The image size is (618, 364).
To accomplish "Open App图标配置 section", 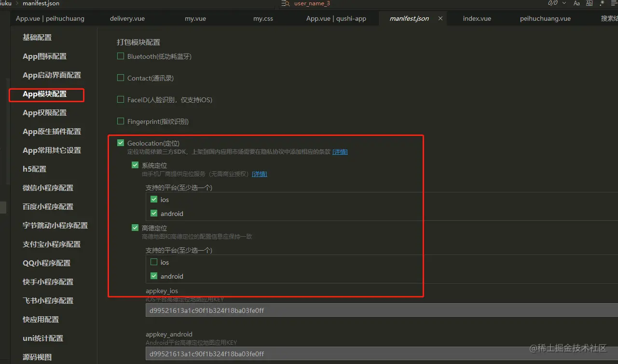I will coord(45,56).
